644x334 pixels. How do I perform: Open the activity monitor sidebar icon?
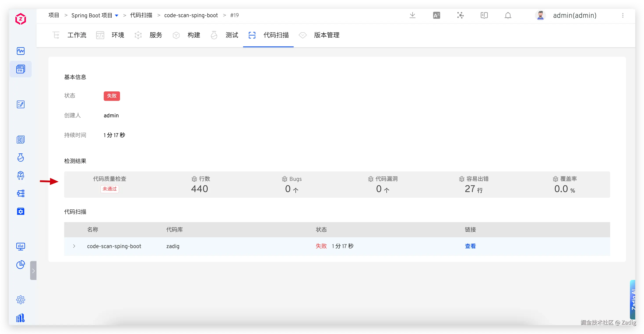coord(20,51)
